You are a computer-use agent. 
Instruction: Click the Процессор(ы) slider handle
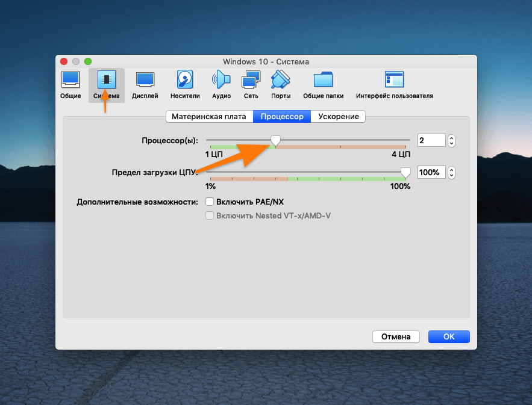point(275,140)
